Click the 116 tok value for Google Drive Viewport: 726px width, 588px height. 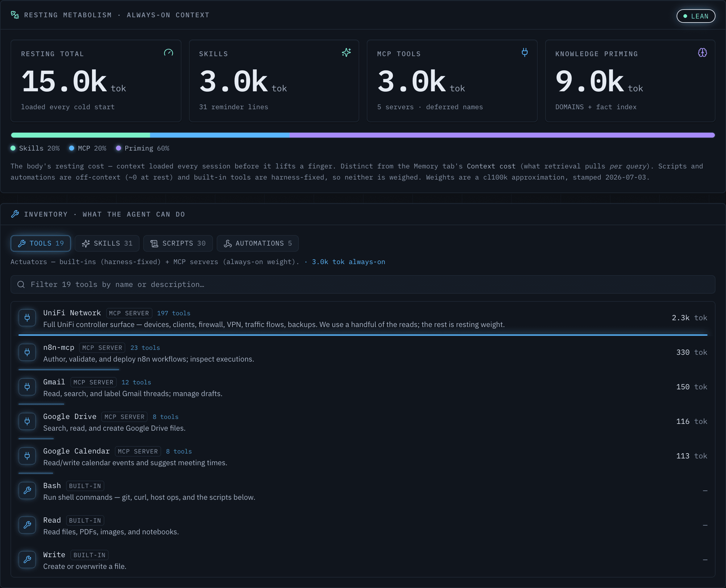(x=691, y=421)
